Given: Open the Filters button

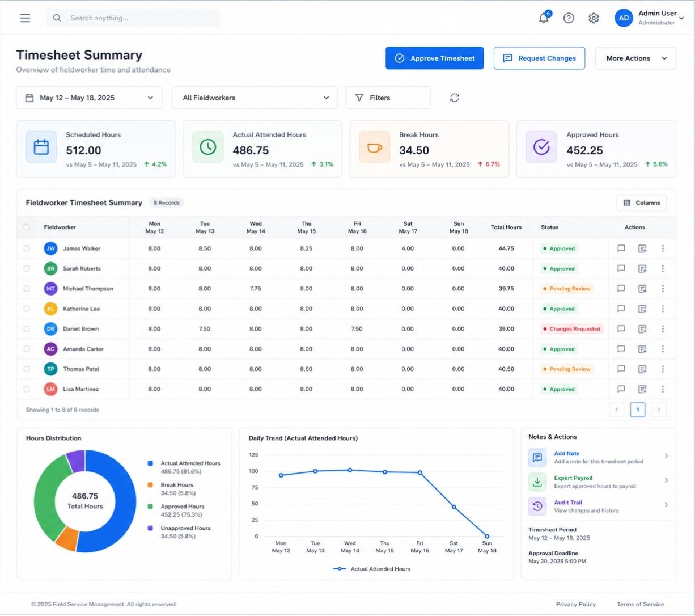Looking at the screenshot, I should 388,98.
